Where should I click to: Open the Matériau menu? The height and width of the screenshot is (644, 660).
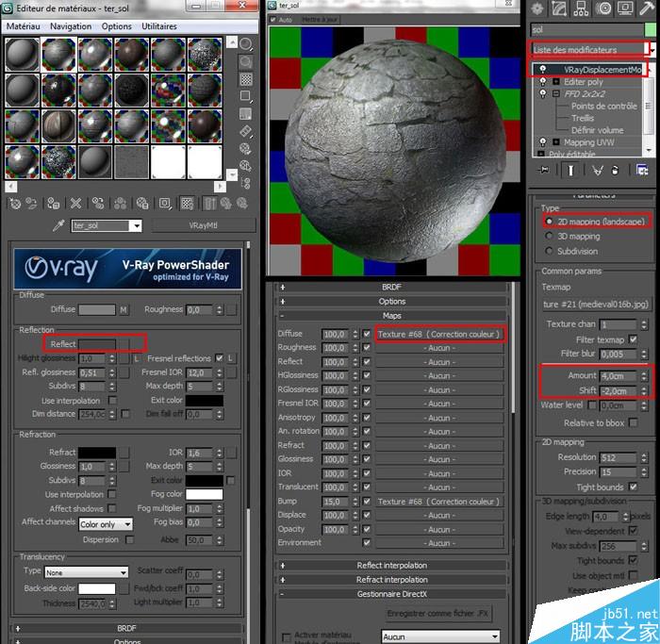24,26
